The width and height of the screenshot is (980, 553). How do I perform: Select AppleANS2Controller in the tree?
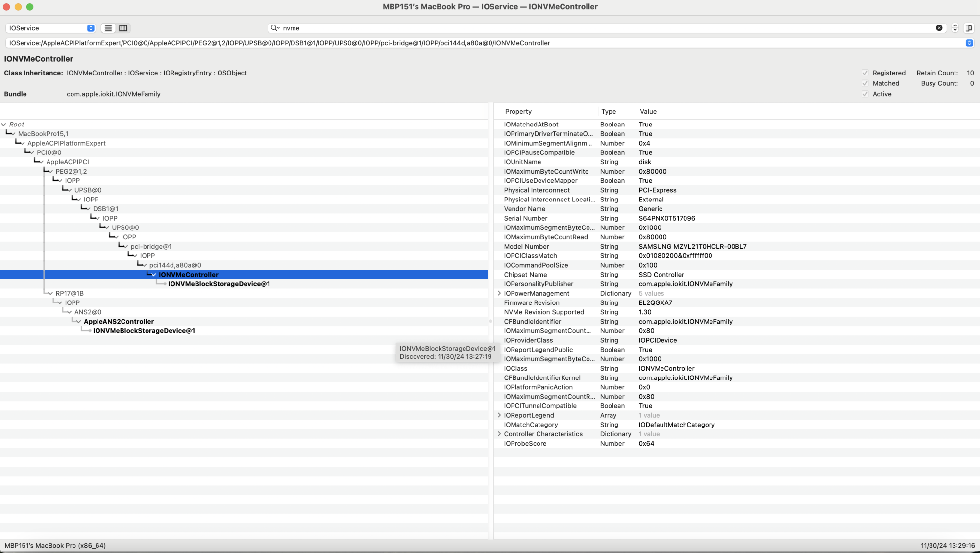click(119, 322)
